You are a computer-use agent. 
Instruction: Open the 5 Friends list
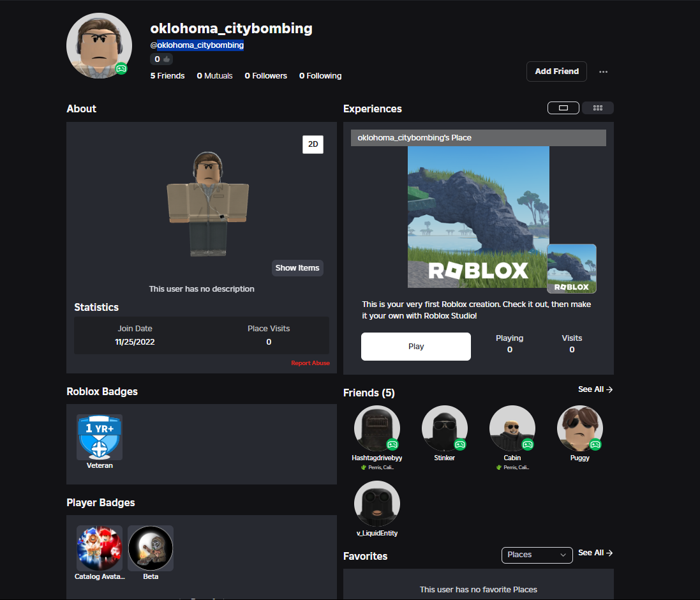point(167,76)
